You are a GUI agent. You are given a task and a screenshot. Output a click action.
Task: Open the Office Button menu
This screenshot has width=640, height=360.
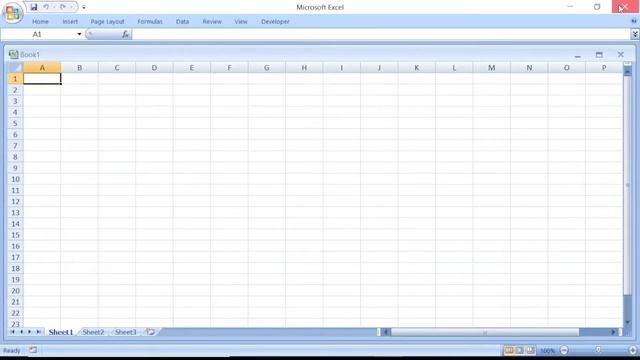tap(12, 13)
